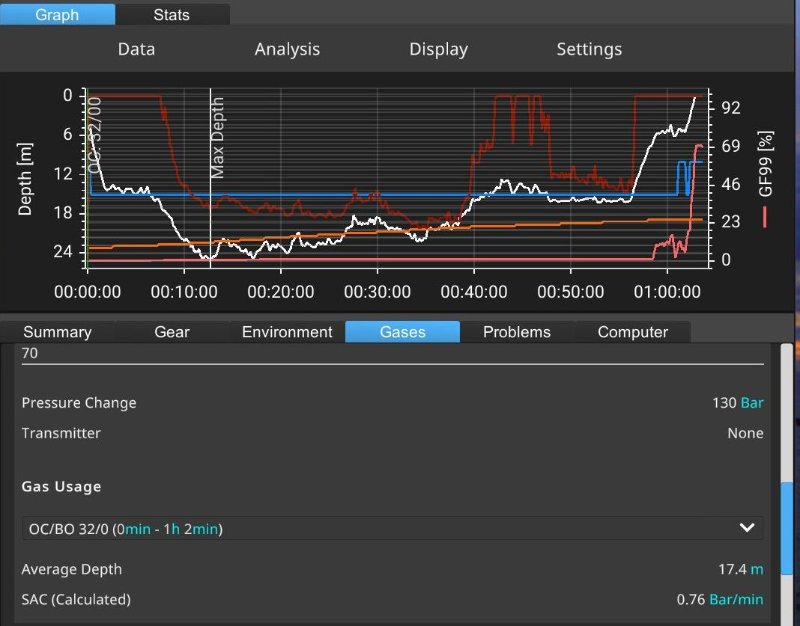Open the Computer tab
800x626 pixels.
pyautogui.click(x=633, y=332)
